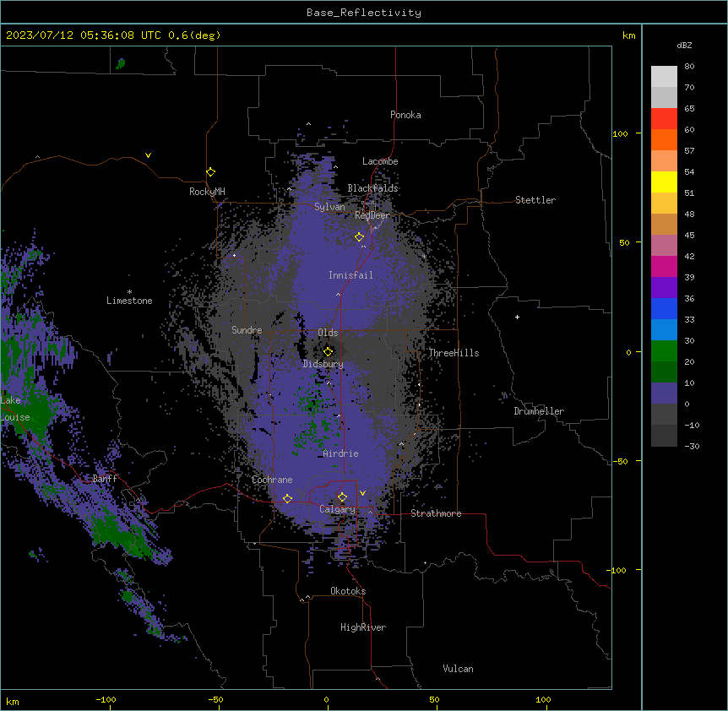Click the yellow 54 dBZ legend swatch
The width and height of the screenshot is (728, 711).
click(664, 182)
